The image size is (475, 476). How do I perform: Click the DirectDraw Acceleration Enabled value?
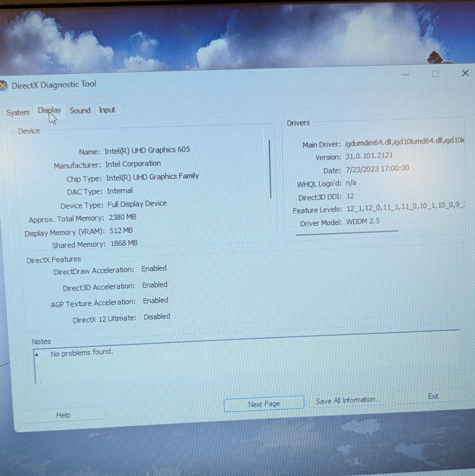pyautogui.click(x=154, y=269)
